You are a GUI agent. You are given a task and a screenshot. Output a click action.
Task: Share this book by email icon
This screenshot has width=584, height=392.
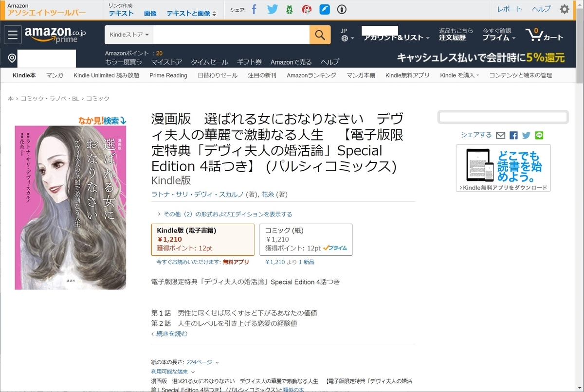click(x=501, y=135)
